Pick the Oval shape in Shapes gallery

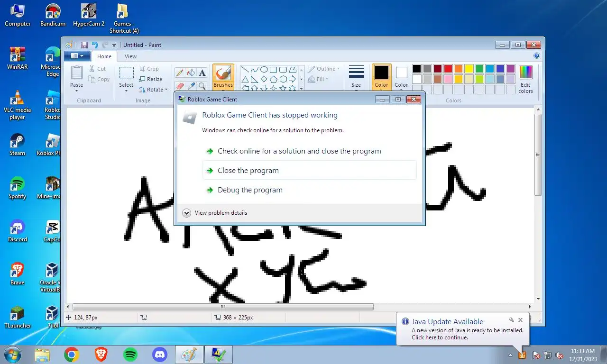264,70
